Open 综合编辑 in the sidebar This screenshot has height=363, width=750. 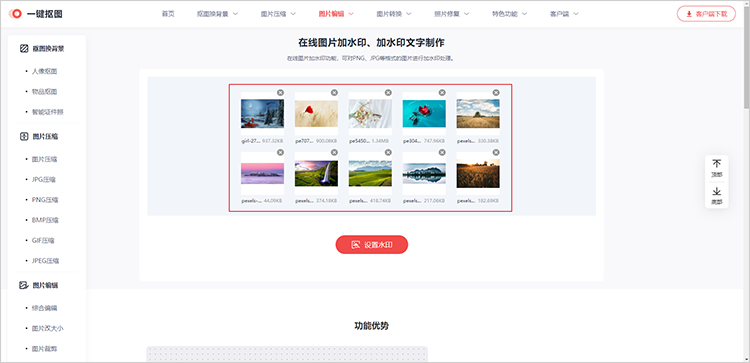coord(44,308)
